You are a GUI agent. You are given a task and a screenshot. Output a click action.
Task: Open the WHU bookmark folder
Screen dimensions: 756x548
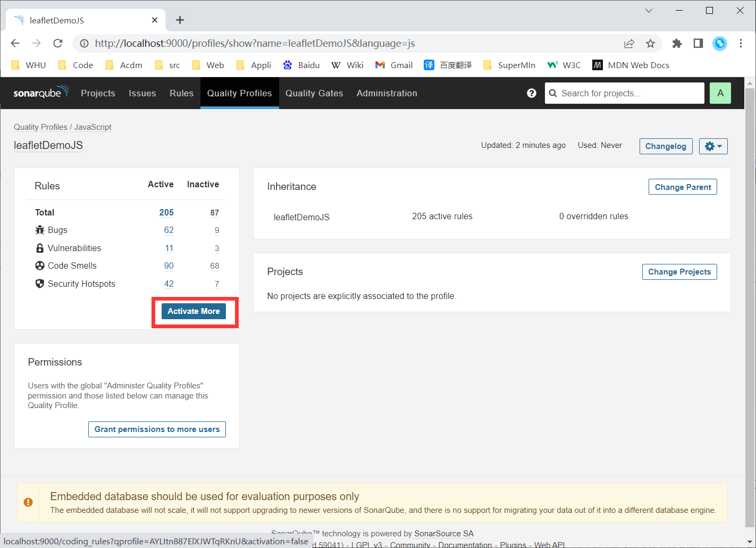[x=29, y=65]
